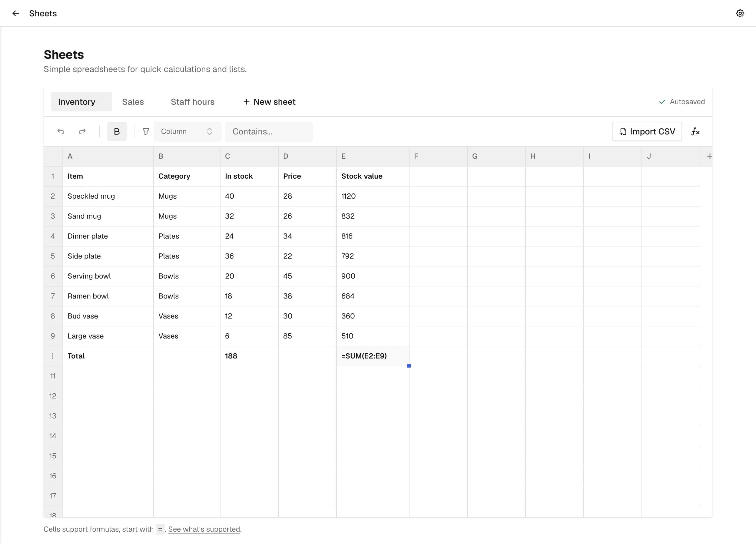Select the 900 stock value cell
756x545 pixels.
(x=373, y=276)
